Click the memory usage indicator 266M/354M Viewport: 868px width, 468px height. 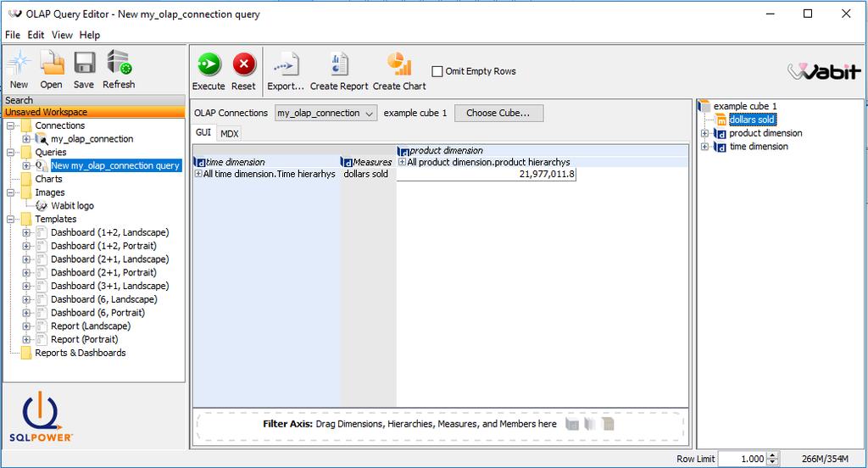pos(825,459)
